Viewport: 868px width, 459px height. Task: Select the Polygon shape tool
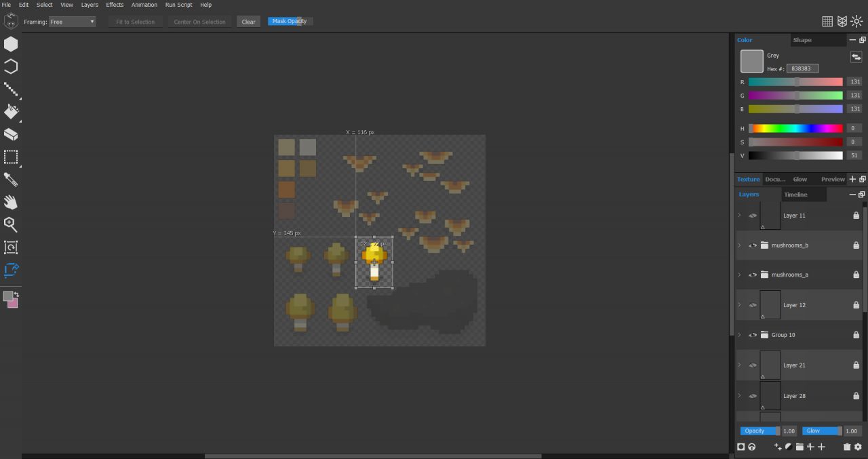click(x=10, y=43)
